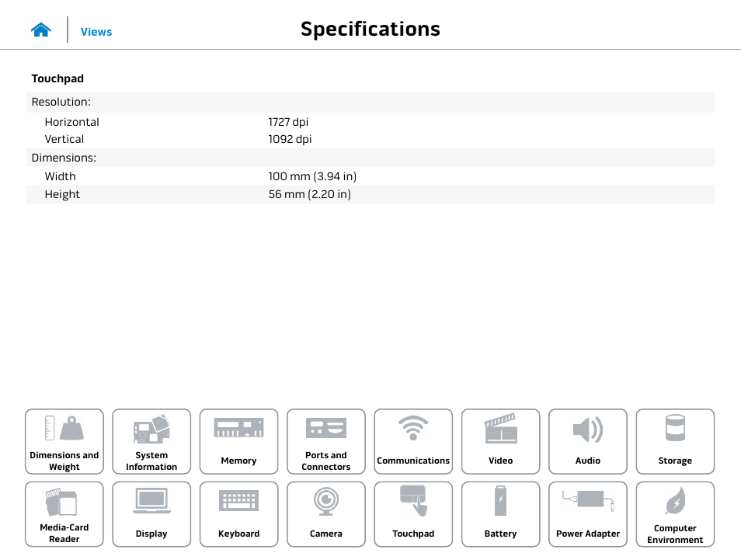Open System Information specifications
The width and height of the screenshot is (741, 560).
pyautogui.click(x=151, y=441)
